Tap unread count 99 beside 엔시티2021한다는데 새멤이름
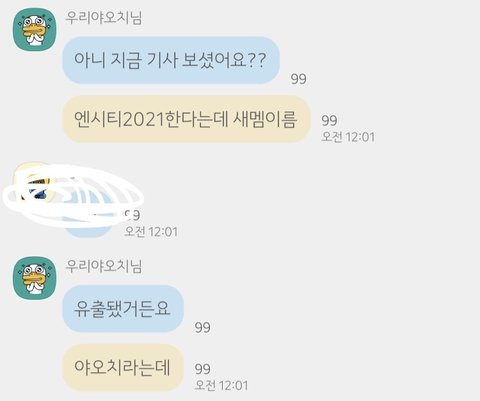 tap(329, 120)
